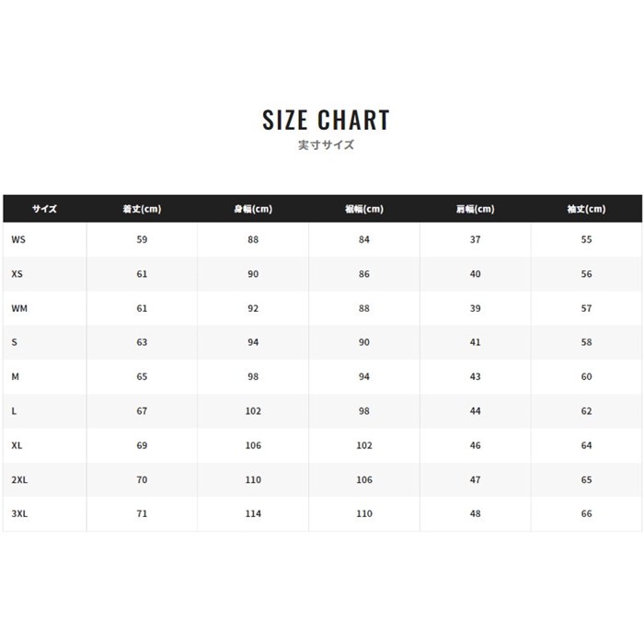
Task: Select the 身幅(cm) column header
Action: [x=253, y=209]
